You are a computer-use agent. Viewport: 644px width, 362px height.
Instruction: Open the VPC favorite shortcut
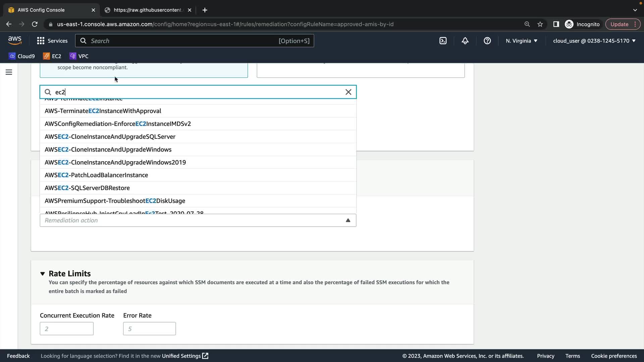(x=79, y=56)
